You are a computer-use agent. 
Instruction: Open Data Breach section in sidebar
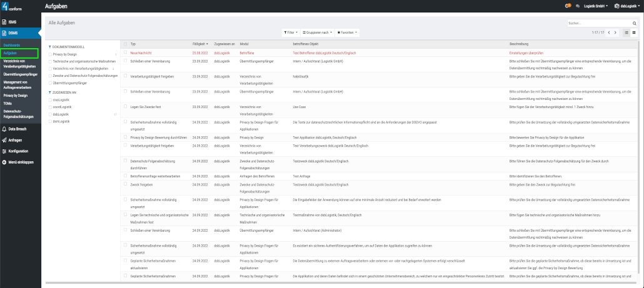click(16, 128)
